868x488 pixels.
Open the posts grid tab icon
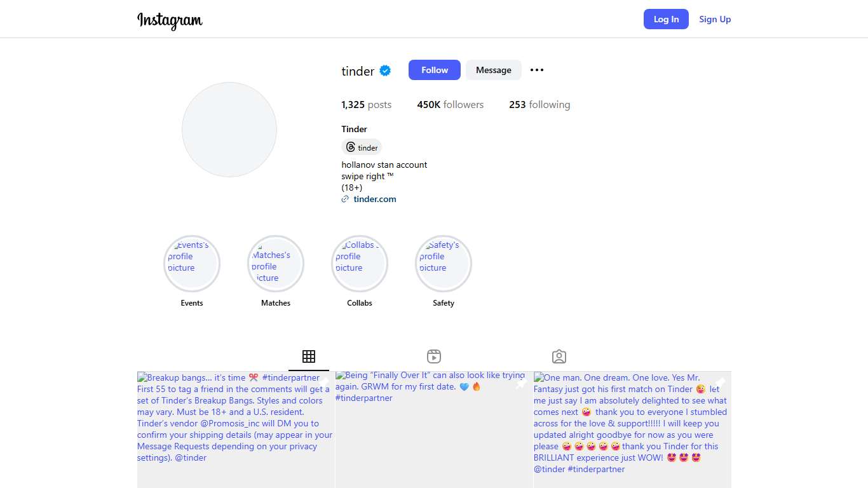[309, 356]
